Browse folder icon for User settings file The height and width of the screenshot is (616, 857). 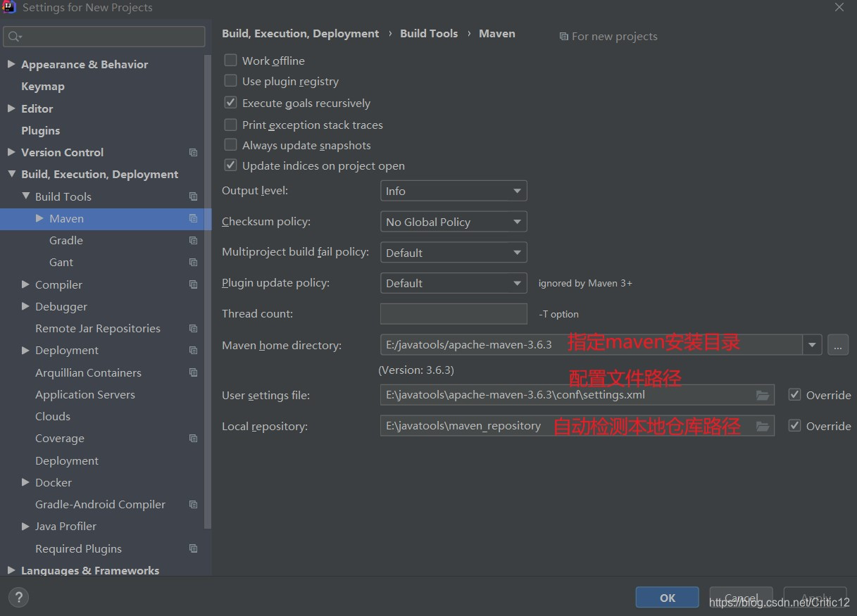pyautogui.click(x=762, y=396)
